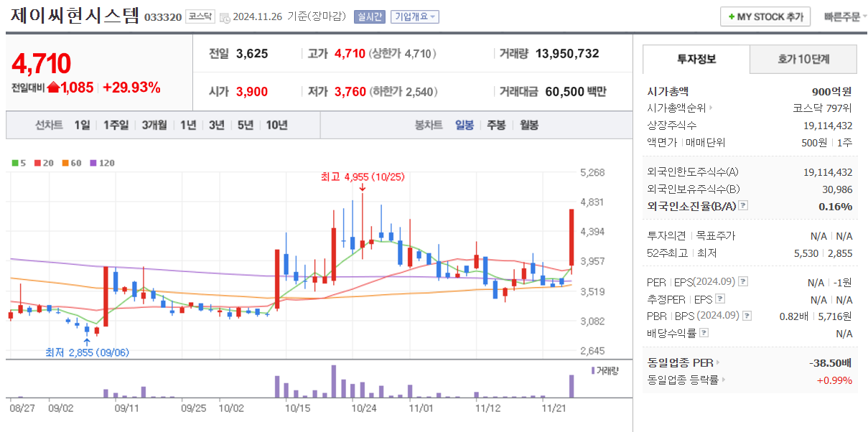Viewport: 868px width, 432px height.
Task: Add stock via MY STOCK 추가 button
Action: tap(765, 17)
